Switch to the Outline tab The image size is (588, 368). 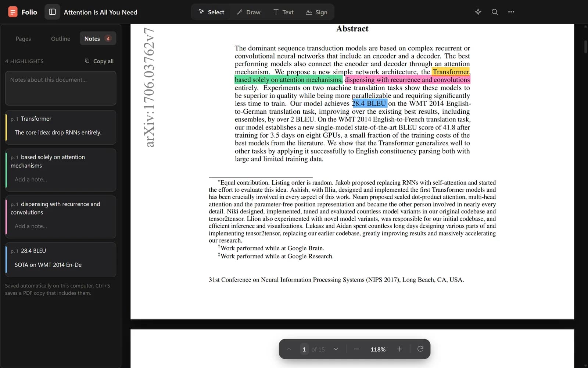61,39
